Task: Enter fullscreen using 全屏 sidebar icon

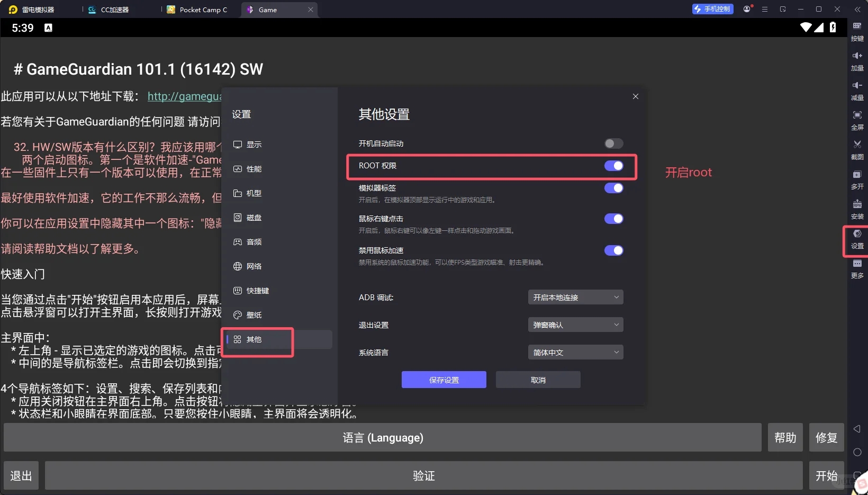Action: pyautogui.click(x=857, y=120)
